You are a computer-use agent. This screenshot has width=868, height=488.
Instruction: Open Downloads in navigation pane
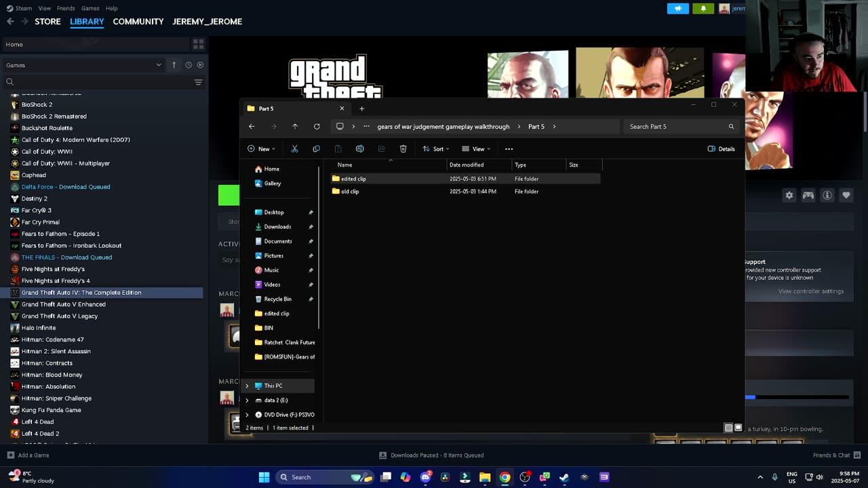click(277, 227)
